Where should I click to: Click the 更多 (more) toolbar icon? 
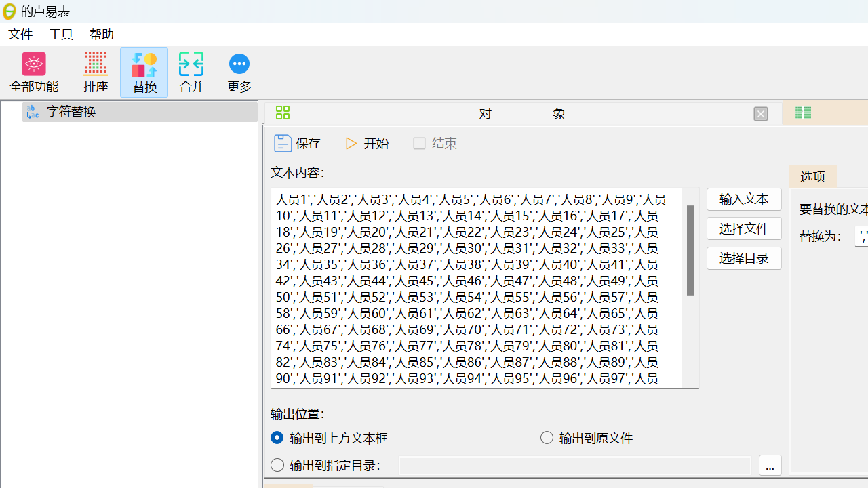239,72
